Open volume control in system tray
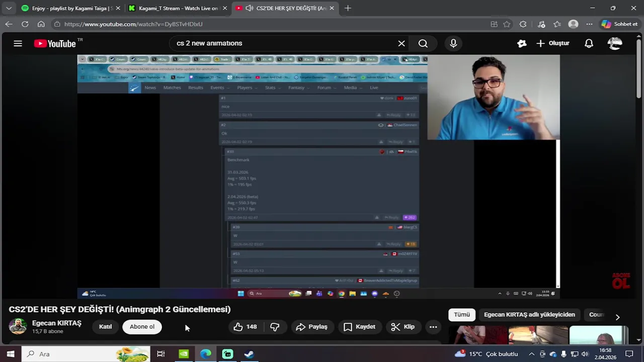 [585, 354]
